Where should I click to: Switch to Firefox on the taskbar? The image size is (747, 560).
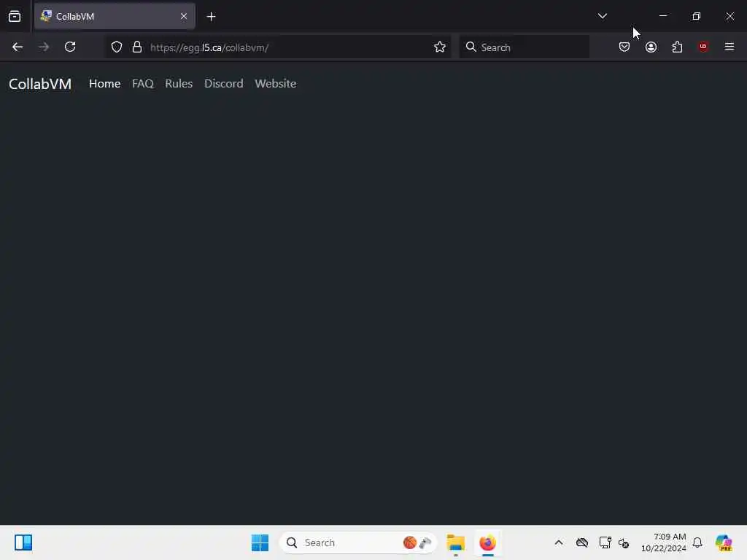487,542
